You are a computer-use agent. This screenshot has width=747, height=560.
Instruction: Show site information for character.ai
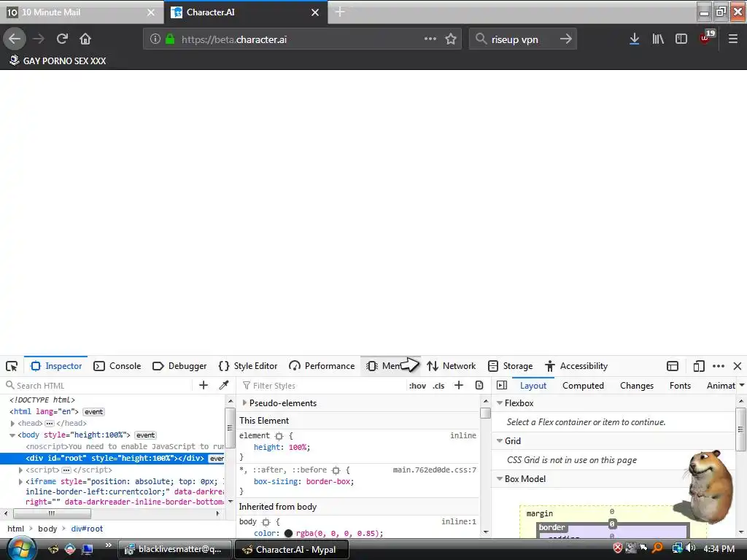155,39
